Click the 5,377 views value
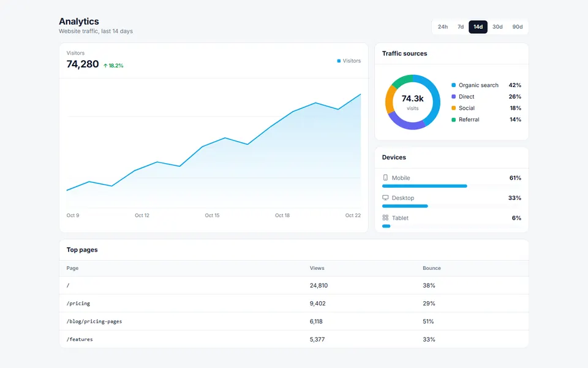The height and width of the screenshot is (368, 588). (x=317, y=339)
